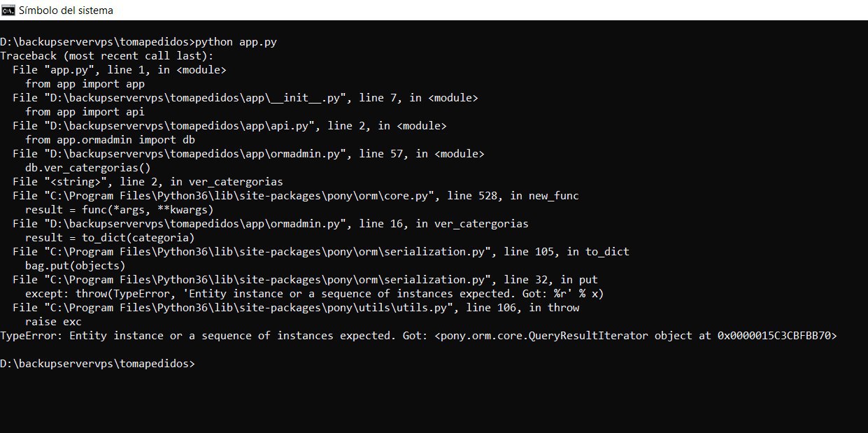Image resolution: width=868 pixels, height=433 pixels.
Task: Click the "Traceback (most recent call last):" line
Action: (x=107, y=56)
